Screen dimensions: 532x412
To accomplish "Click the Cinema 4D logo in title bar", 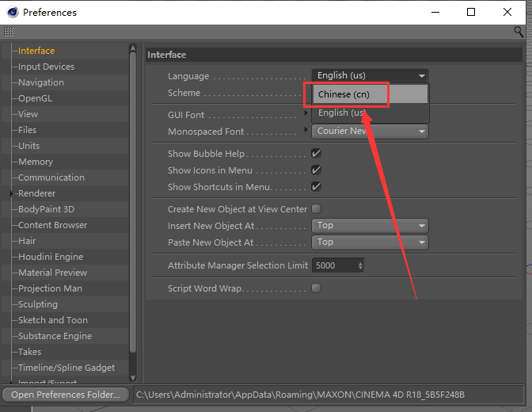I will [x=12, y=12].
